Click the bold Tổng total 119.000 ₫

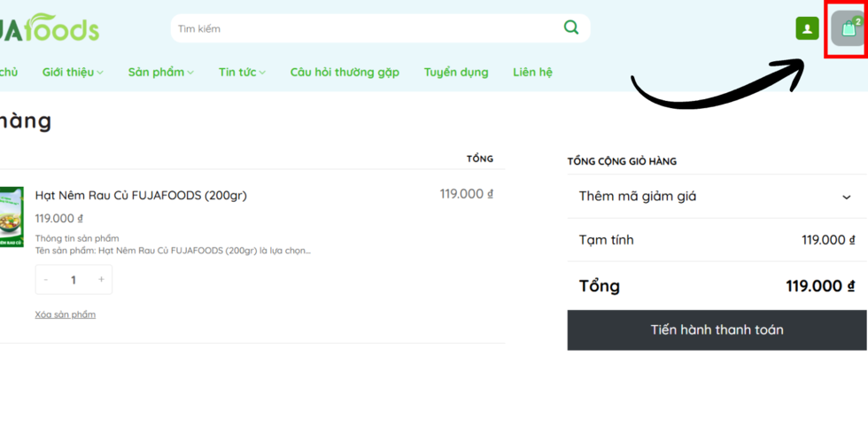pyautogui.click(x=821, y=286)
